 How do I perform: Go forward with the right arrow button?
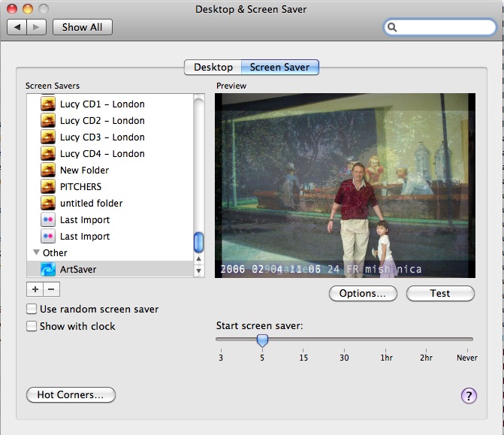(36, 27)
